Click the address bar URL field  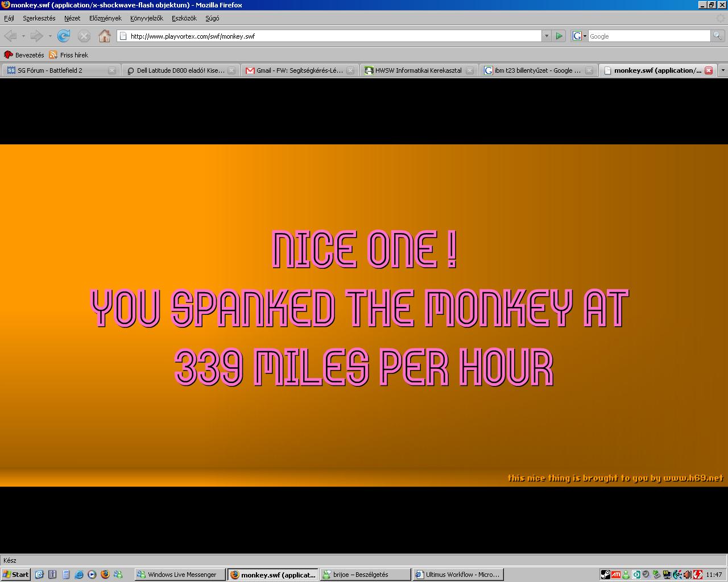click(330, 36)
